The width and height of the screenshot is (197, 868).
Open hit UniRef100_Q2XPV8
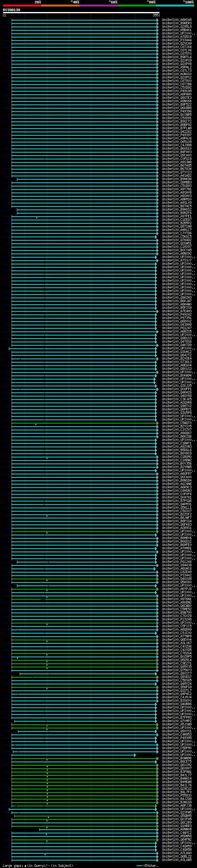click(x=177, y=64)
